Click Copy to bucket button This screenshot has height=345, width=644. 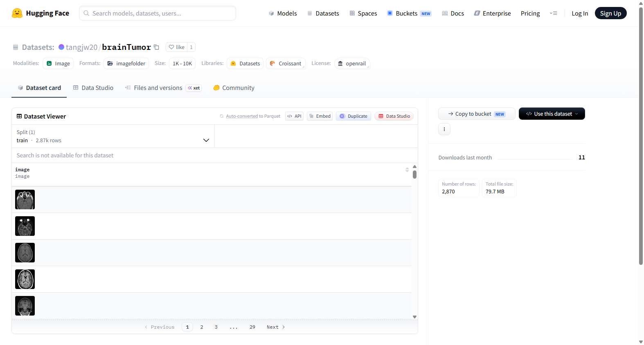click(477, 114)
